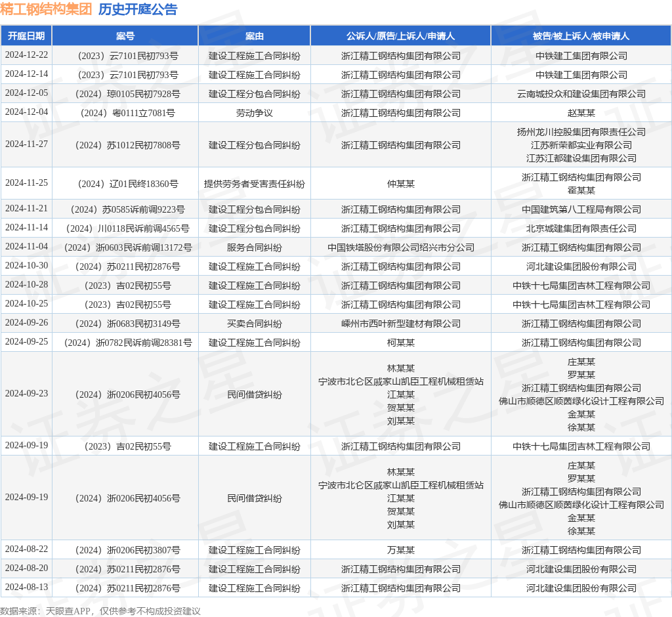This screenshot has height=617, width=672.
Task: Click the 提供劳务者受害责任纠纷 cause cell
Action: pos(254,184)
